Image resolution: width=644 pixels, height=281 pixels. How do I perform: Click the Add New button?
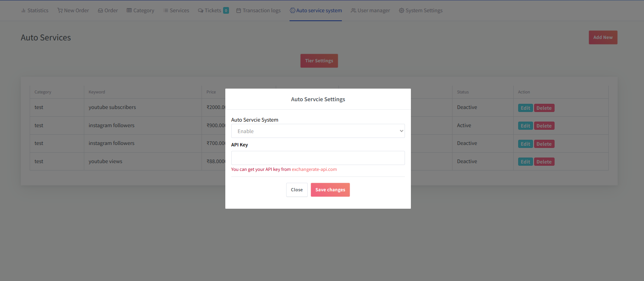602,37
